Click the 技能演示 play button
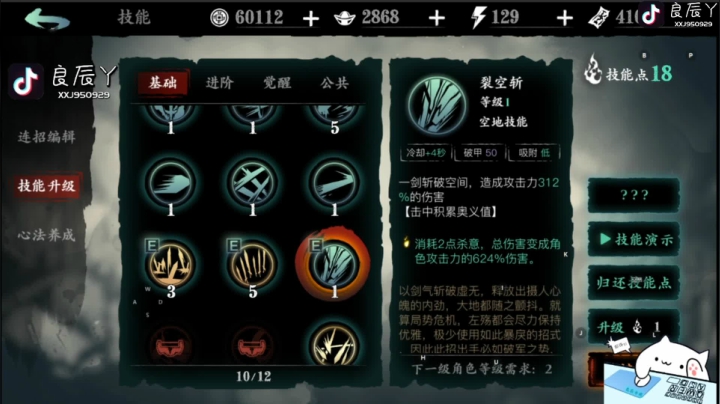This screenshot has height=404, width=720. (634, 239)
